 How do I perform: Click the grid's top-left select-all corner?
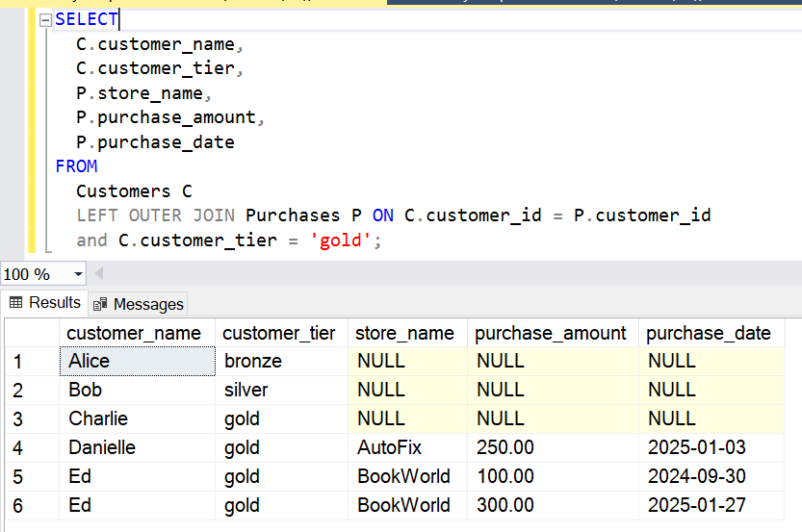click(31, 333)
